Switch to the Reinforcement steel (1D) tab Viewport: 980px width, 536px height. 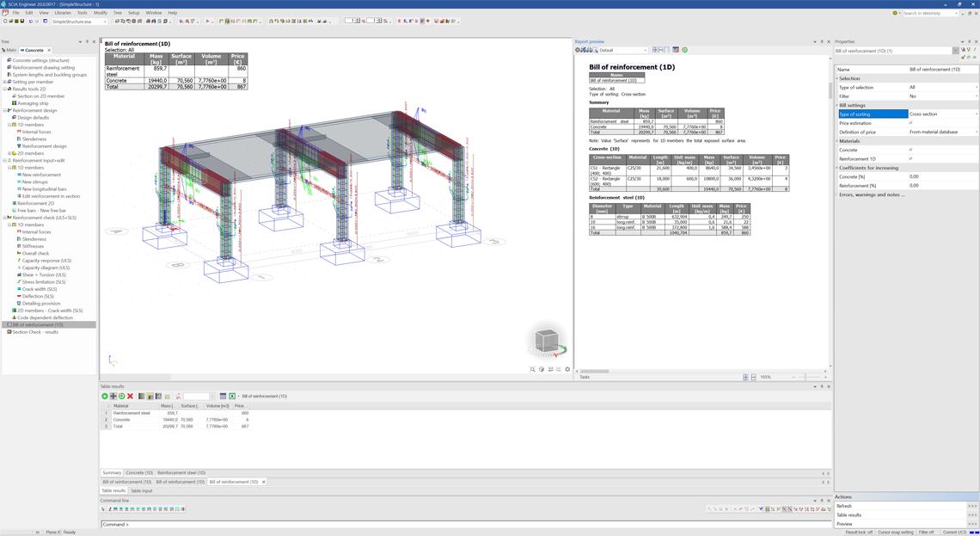pos(181,473)
